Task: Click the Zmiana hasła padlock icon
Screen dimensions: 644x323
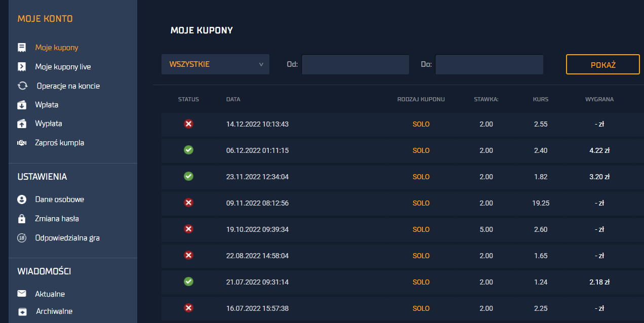Action: (22, 219)
